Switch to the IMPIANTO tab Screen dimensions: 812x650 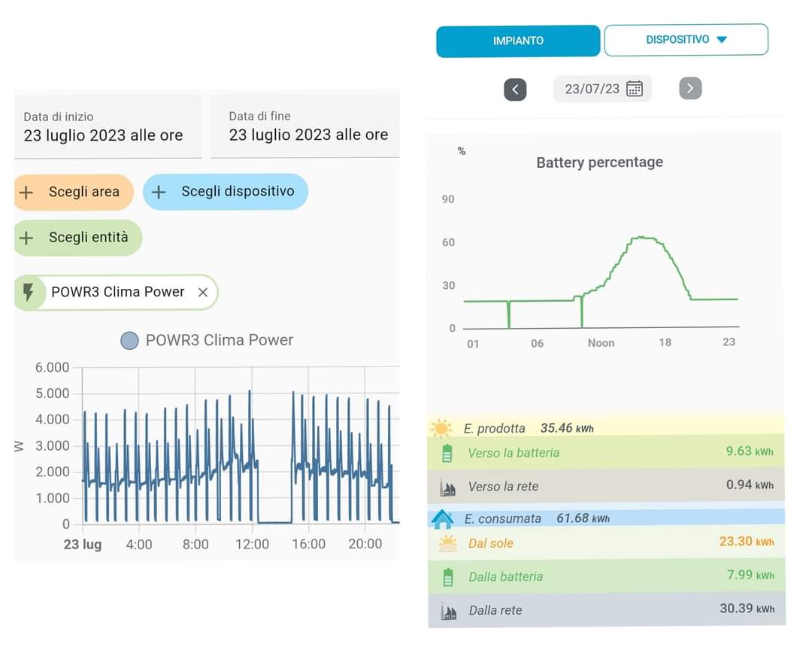[x=518, y=41]
